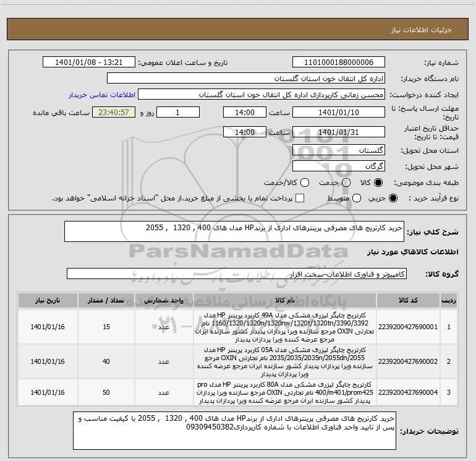Select the متوسط purchase type radio
Viewport: 476px width, 461px height.
tap(357, 198)
